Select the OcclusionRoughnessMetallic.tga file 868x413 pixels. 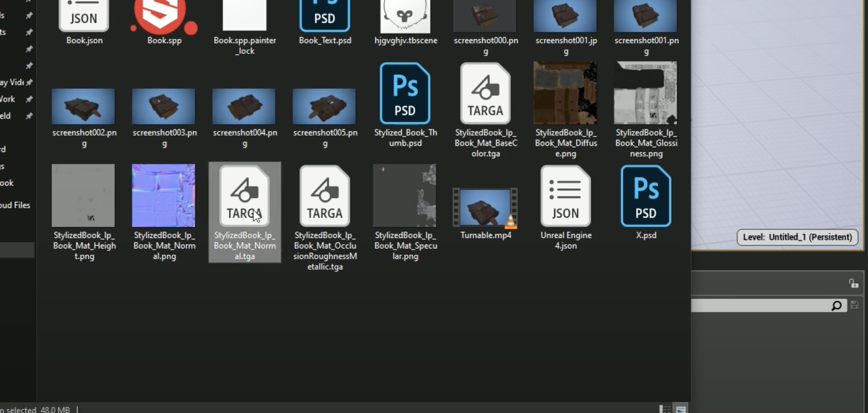(x=324, y=196)
